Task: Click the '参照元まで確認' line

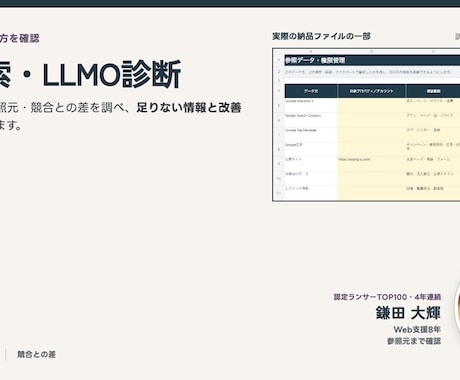Action: coord(414,341)
